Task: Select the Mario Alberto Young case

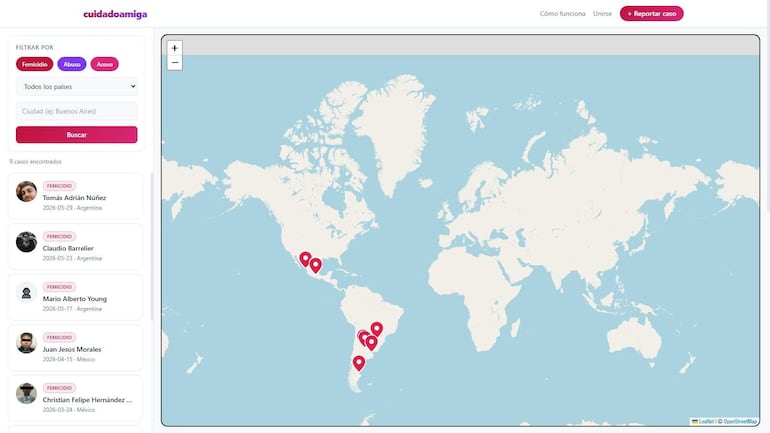Action: 75,297
